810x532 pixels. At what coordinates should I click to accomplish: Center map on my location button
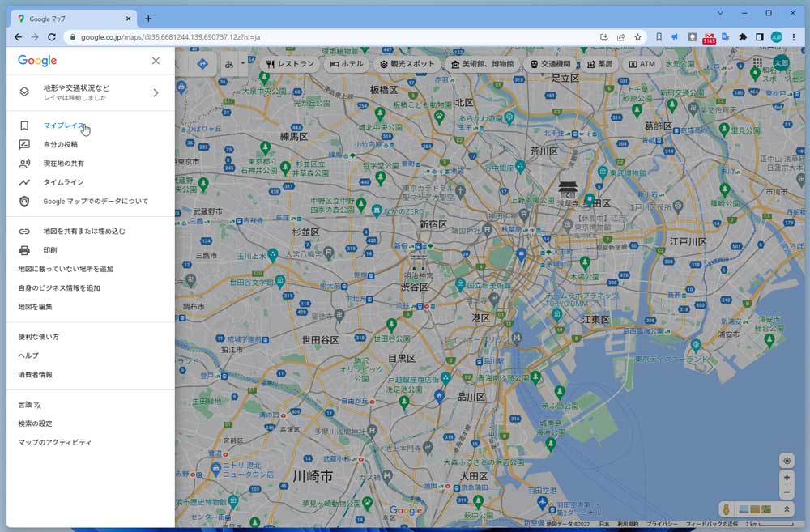pyautogui.click(x=787, y=461)
